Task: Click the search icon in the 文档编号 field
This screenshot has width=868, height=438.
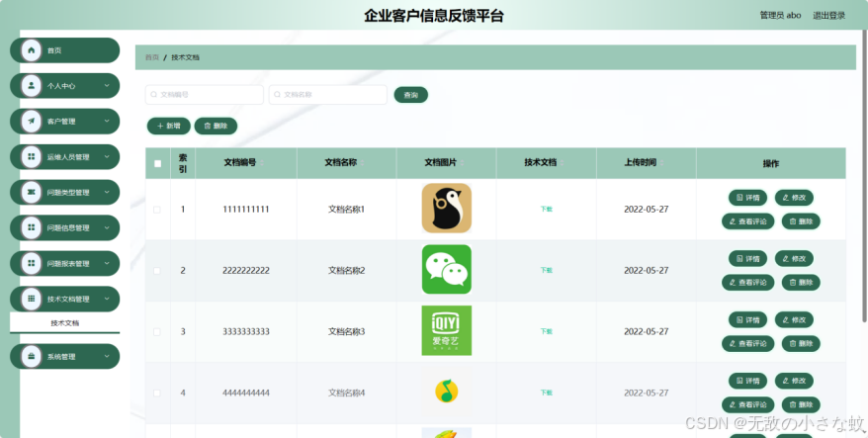Action: (x=154, y=95)
